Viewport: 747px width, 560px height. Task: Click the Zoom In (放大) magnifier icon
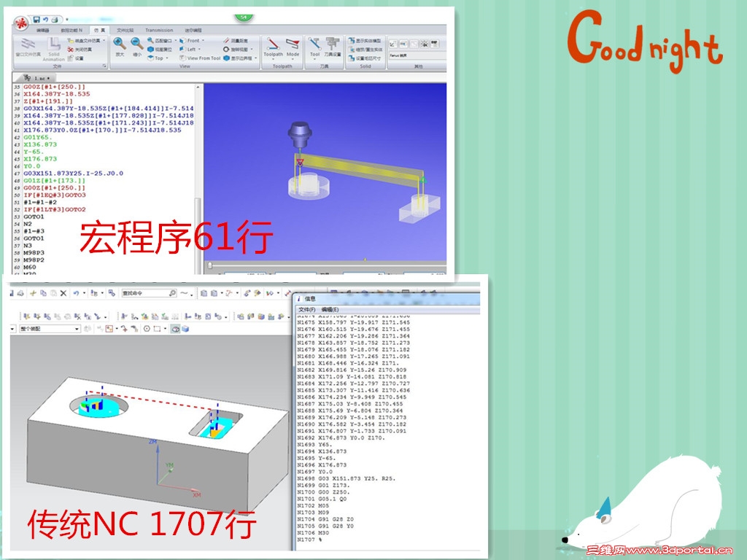(x=120, y=44)
